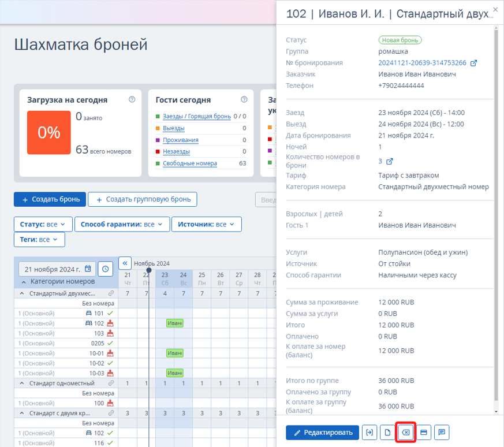Click the check-in arrow icon button
504x447 pixels.
coord(369,432)
